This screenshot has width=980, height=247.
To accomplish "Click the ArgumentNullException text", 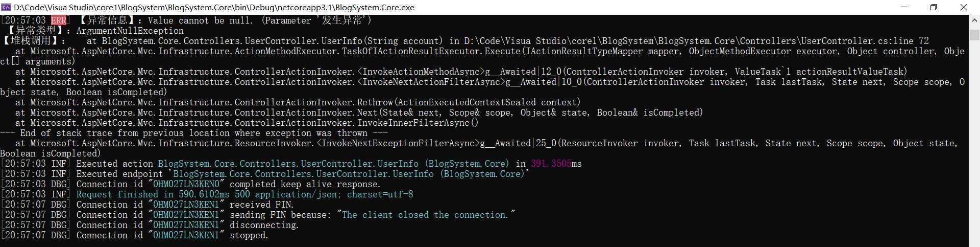I will tap(130, 31).
